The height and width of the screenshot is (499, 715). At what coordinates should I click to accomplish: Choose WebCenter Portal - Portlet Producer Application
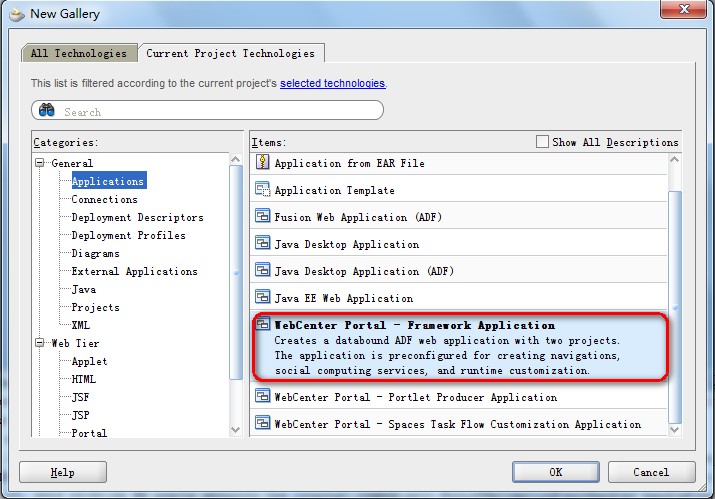point(458,397)
